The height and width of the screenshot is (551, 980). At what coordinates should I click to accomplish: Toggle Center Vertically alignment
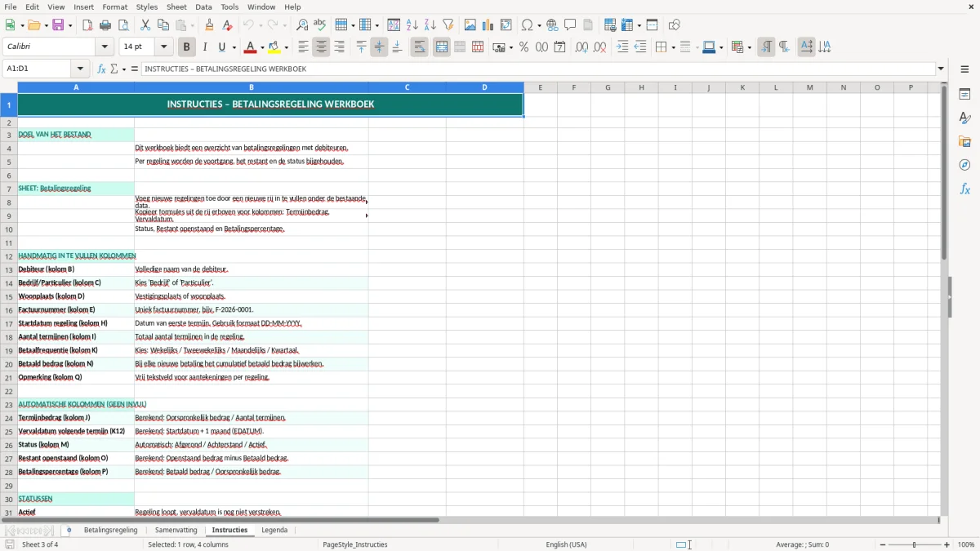[379, 47]
